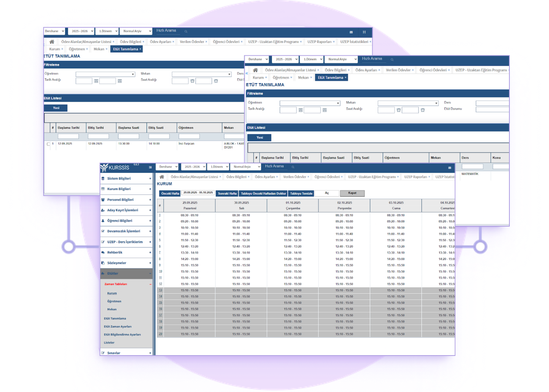Click the Aday Kayıt İşlemleri user-plus icon
Image resolution: width=549 pixels, height=392 pixels.
point(103,210)
